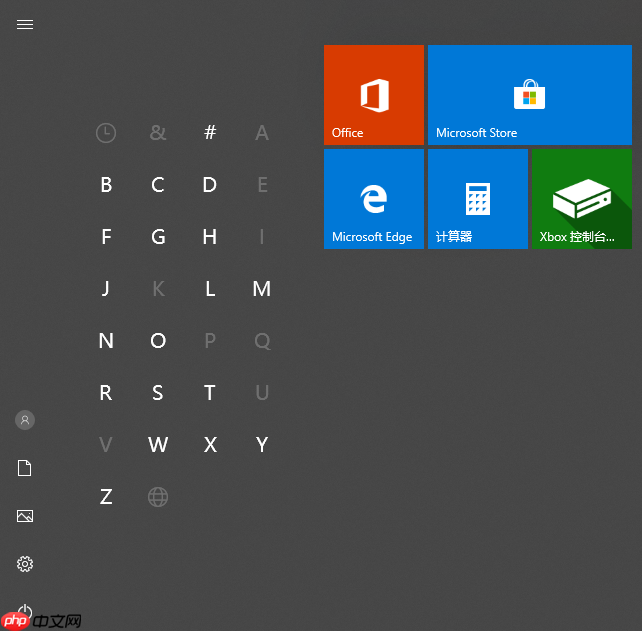The height and width of the screenshot is (631, 642).
Task: Jump to apps starting with Y
Action: 262,445
